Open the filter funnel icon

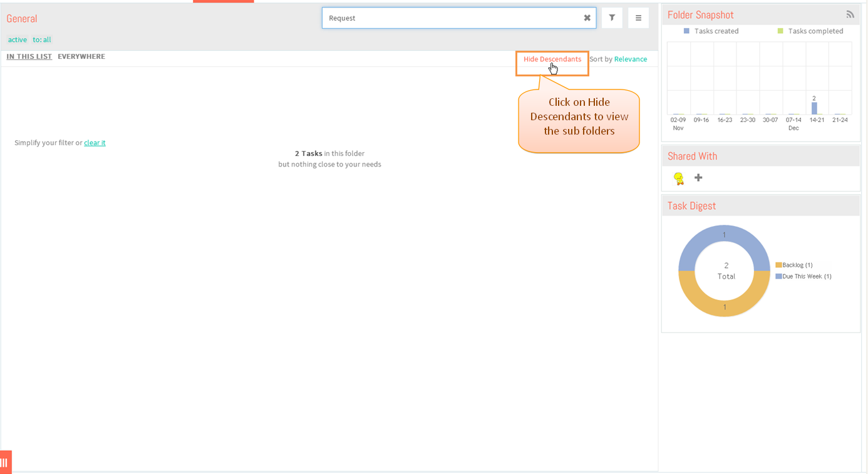click(x=612, y=18)
